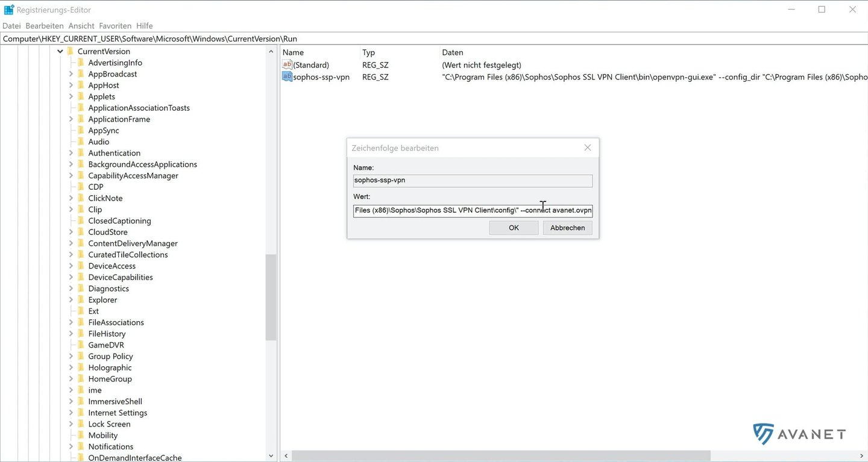Select the CloudStore key
This screenshot has width=868, height=462.
(x=108, y=232)
